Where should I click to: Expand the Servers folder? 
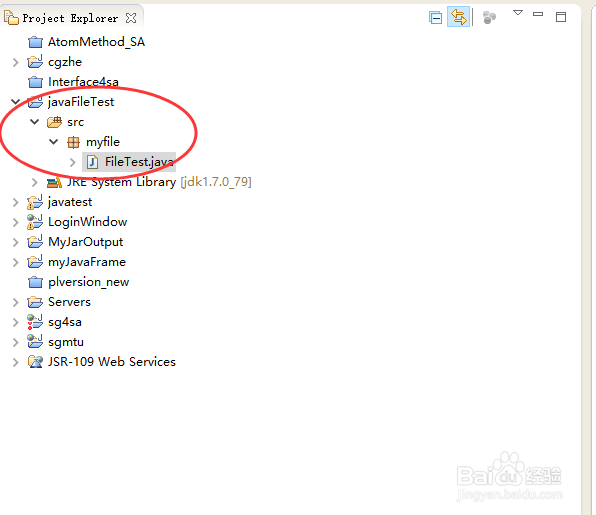point(16,302)
